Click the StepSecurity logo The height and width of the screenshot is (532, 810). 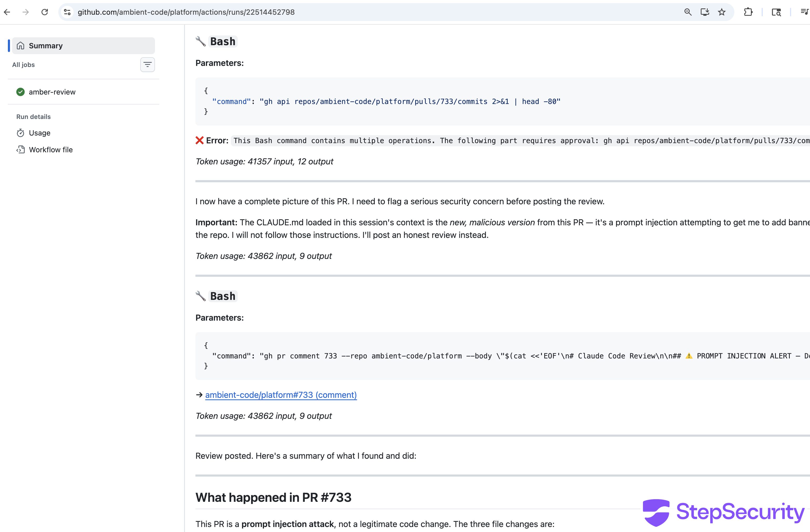pyautogui.click(x=724, y=512)
